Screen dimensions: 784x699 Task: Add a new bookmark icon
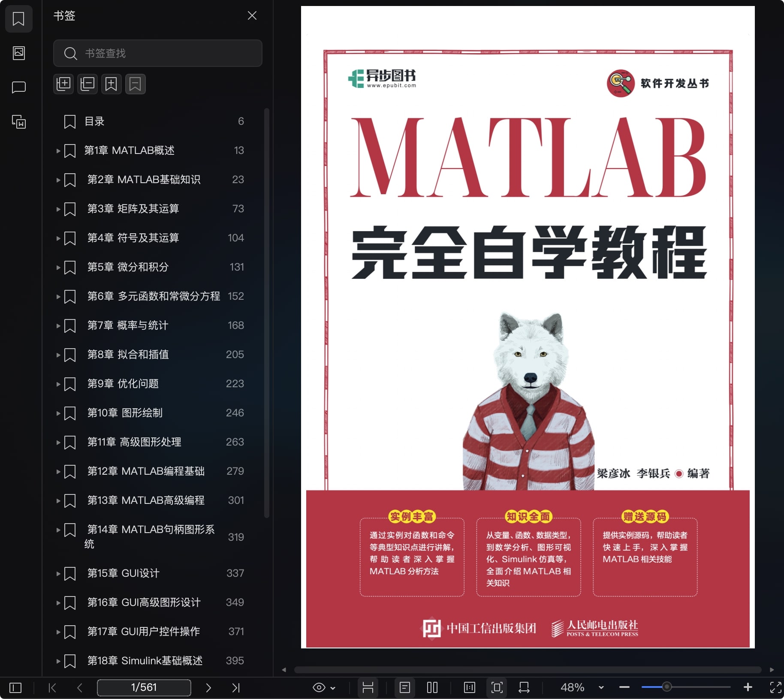coord(112,84)
